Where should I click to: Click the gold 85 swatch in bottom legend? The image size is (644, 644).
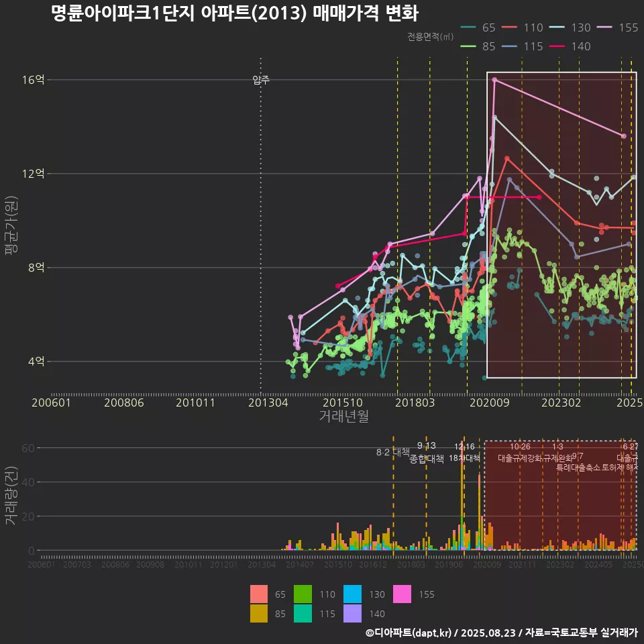click(259, 613)
